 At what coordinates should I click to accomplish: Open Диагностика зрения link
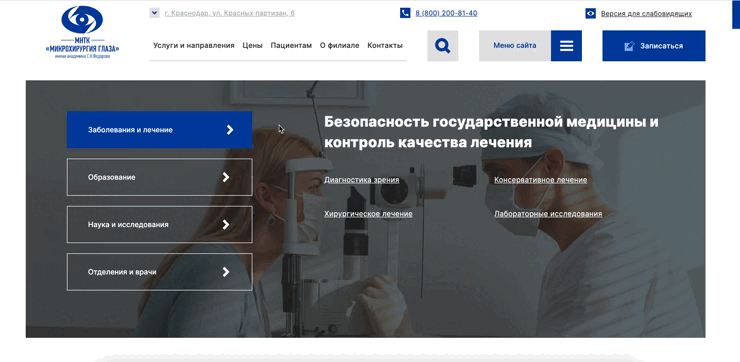point(362,180)
